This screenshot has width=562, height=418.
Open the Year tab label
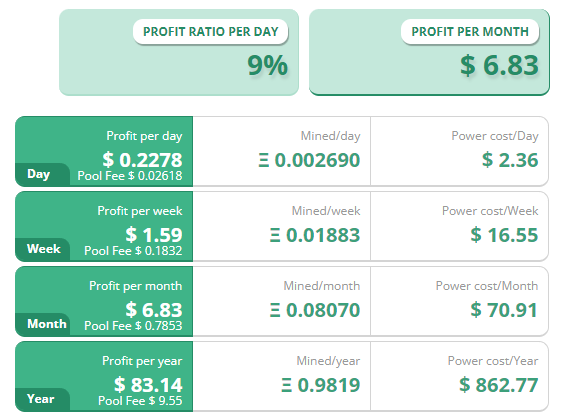point(41,399)
